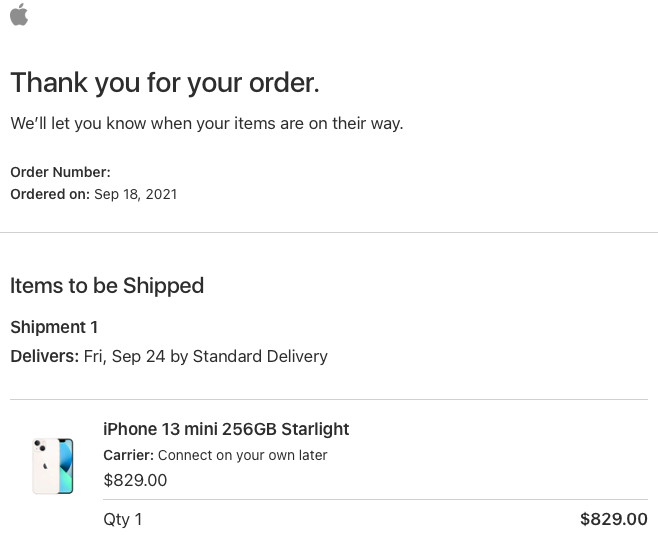Viewport: 658px width, 543px height.
Task: Click the Qty 1 quantity text
Action: [123, 519]
